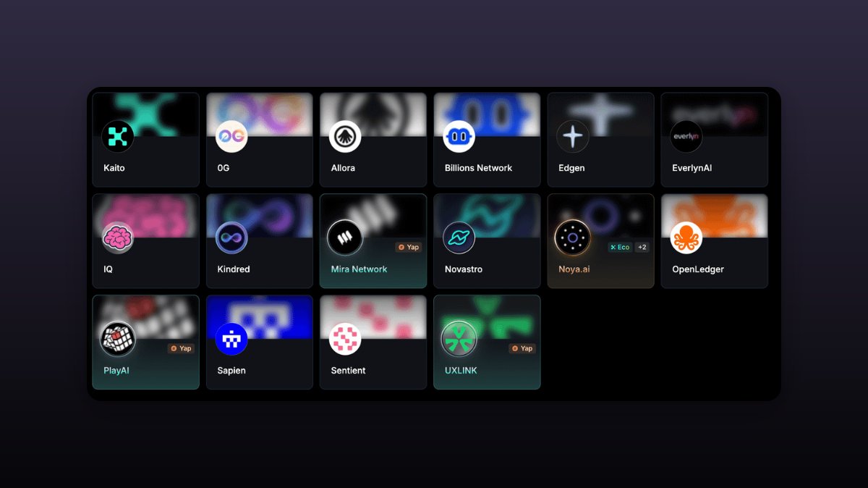Image resolution: width=868 pixels, height=488 pixels.
Task: Open the Mira Network name label
Action: [x=359, y=269]
